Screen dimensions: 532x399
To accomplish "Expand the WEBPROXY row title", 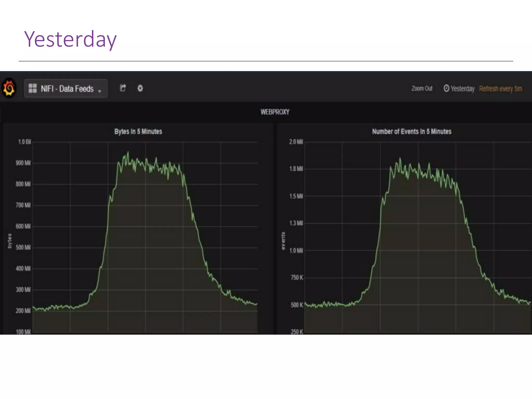I will [275, 112].
